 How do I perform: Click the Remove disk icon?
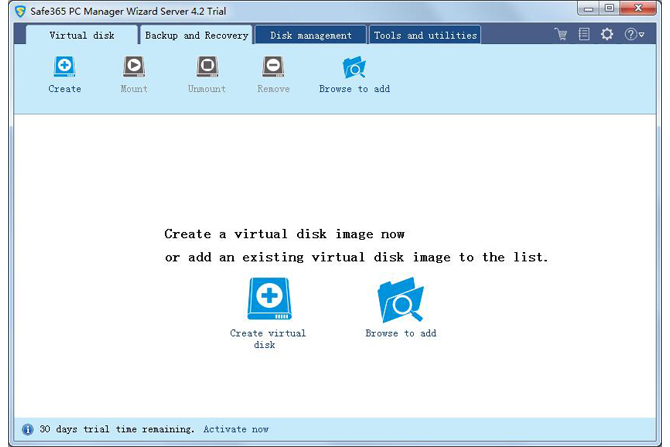[x=273, y=67]
